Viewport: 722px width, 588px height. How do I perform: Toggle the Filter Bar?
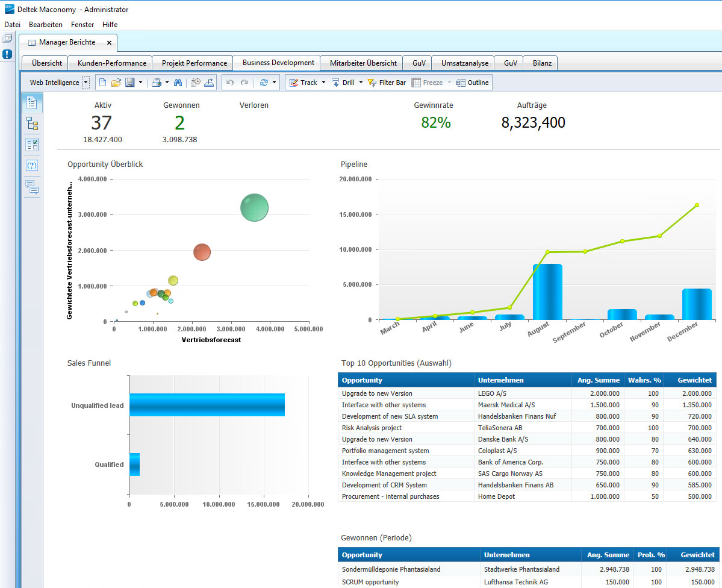point(387,83)
